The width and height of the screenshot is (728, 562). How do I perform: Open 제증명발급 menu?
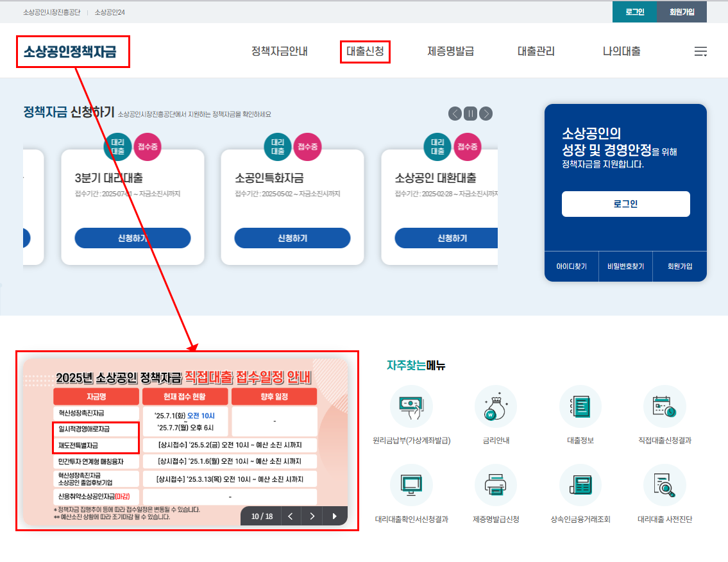tap(450, 51)
